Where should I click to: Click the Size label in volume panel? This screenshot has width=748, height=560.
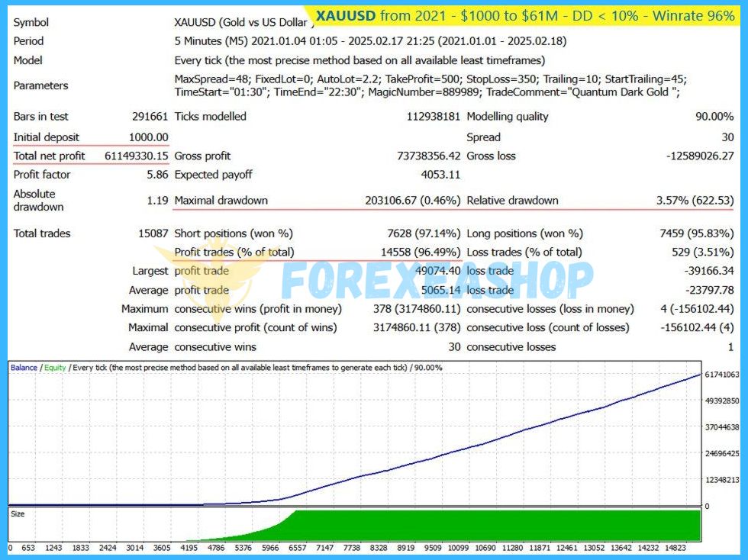18,514
